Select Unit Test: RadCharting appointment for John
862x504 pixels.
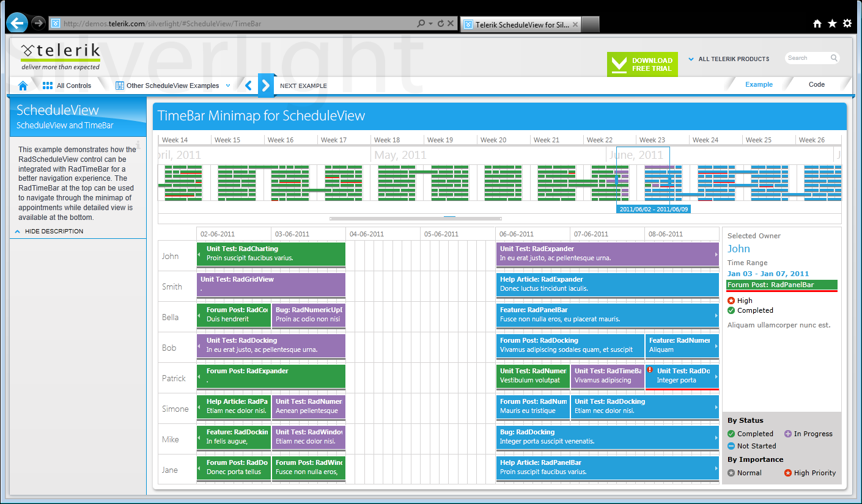coord(271,254)
